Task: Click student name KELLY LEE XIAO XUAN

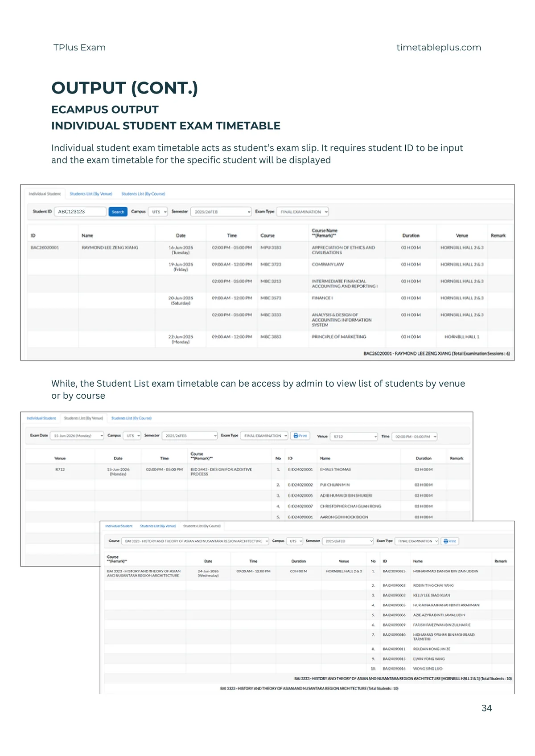Action: point(432,595)
